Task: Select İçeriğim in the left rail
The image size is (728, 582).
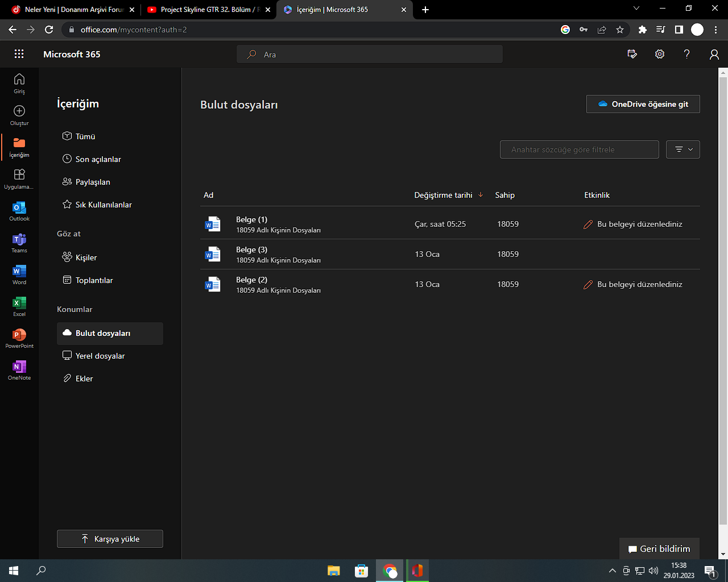Action: [19, 147]
